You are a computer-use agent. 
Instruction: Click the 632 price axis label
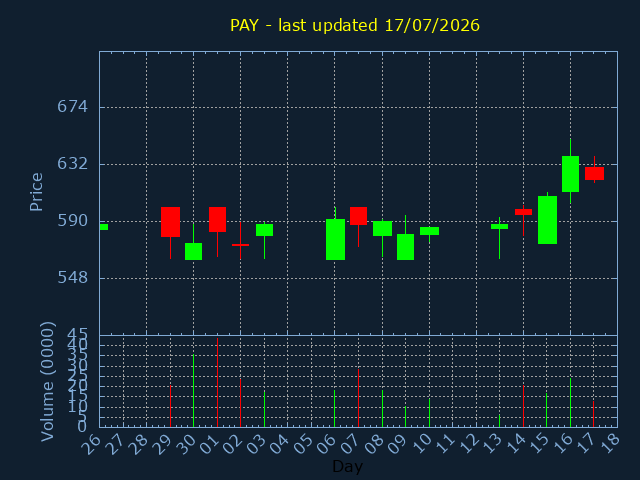coord(72,164)
